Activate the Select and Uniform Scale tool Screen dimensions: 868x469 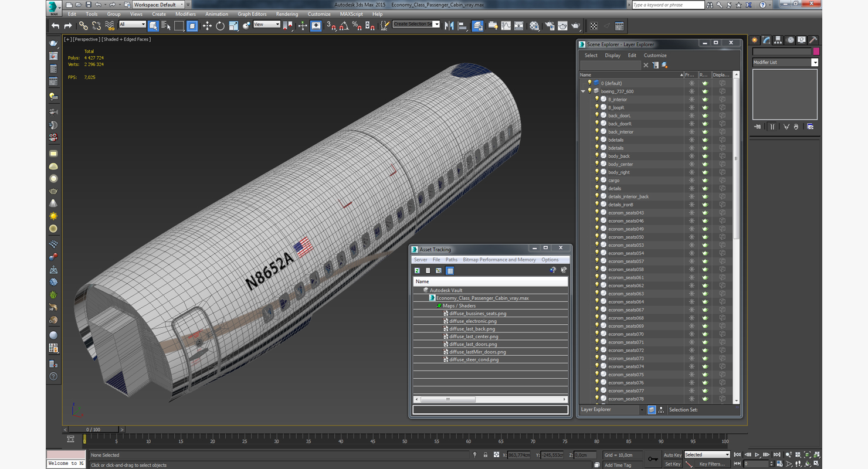pyautogui.click(x=233, y=26)
